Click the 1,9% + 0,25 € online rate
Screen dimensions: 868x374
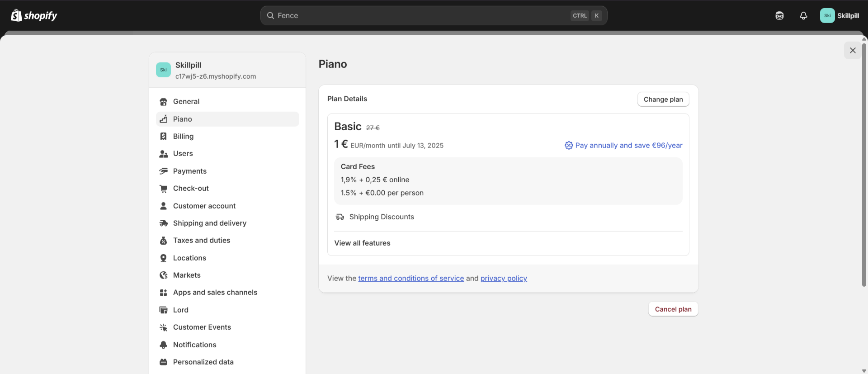[375, 180]
